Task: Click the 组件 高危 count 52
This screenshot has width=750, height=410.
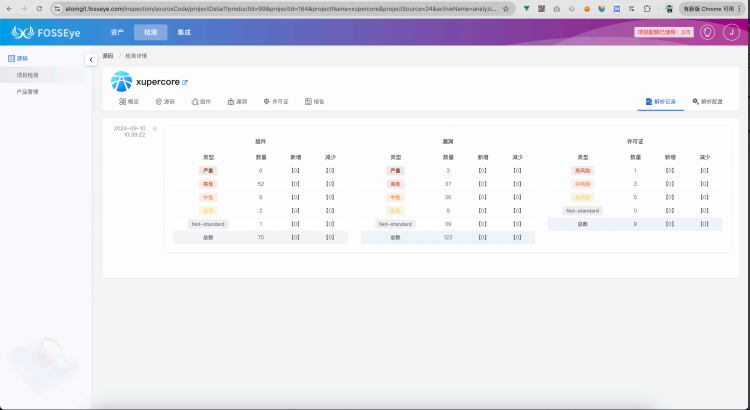Action: coord(261,184)
